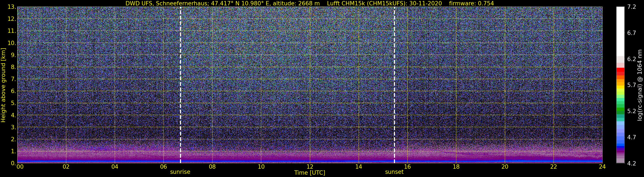Click the date '30-11-2020' in the title
The width and height of the screenshot is (644, 177).
click(x=426, y=3)
